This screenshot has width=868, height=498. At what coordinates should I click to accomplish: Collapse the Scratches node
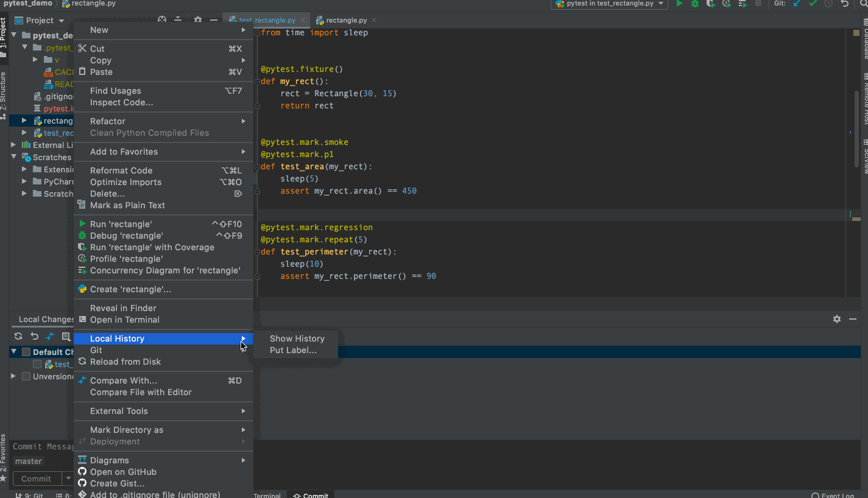13,157
